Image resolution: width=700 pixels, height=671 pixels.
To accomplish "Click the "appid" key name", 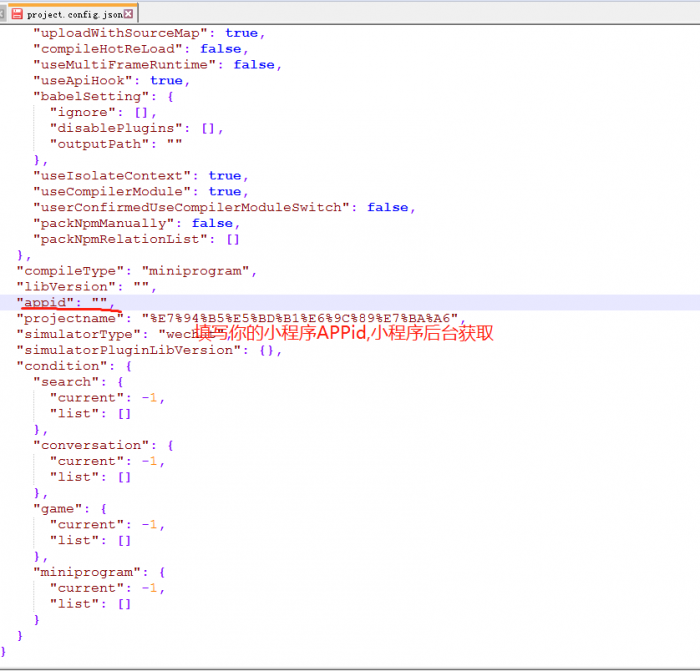I will coord(47,302).
